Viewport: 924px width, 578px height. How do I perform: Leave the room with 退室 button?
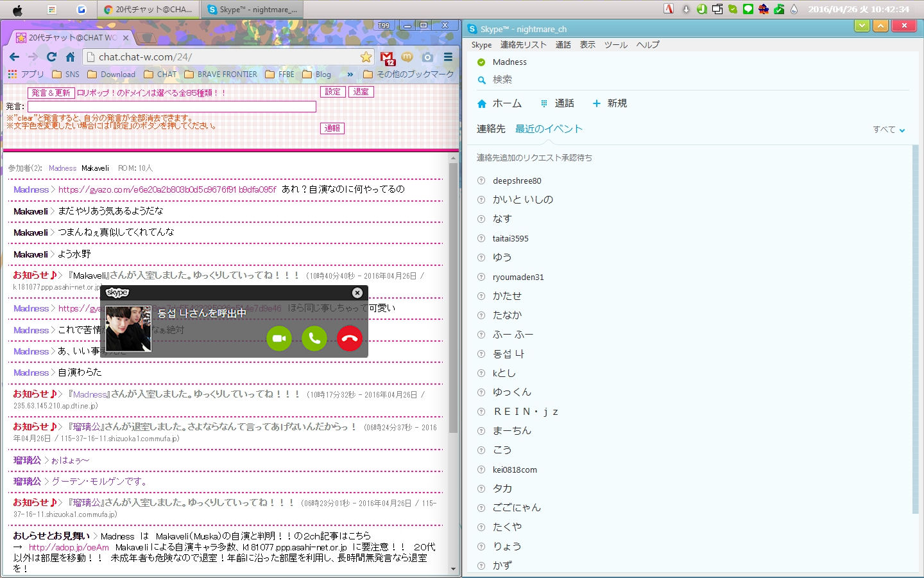tap(361, 92)
